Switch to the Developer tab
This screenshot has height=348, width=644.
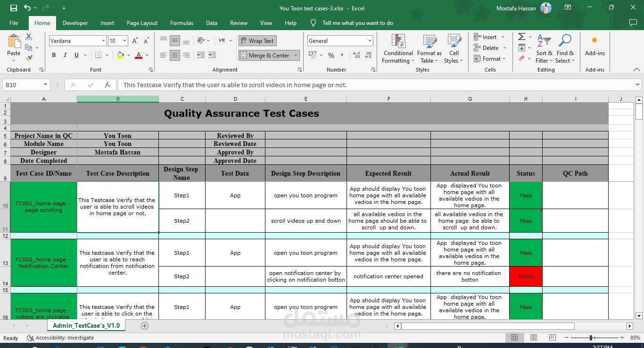coord(75,23)
